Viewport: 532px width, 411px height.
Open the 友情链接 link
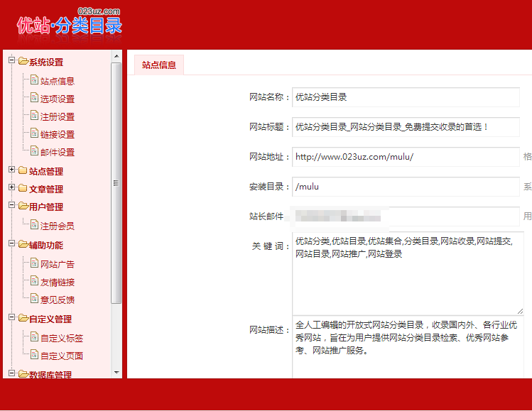click(58, 282)
